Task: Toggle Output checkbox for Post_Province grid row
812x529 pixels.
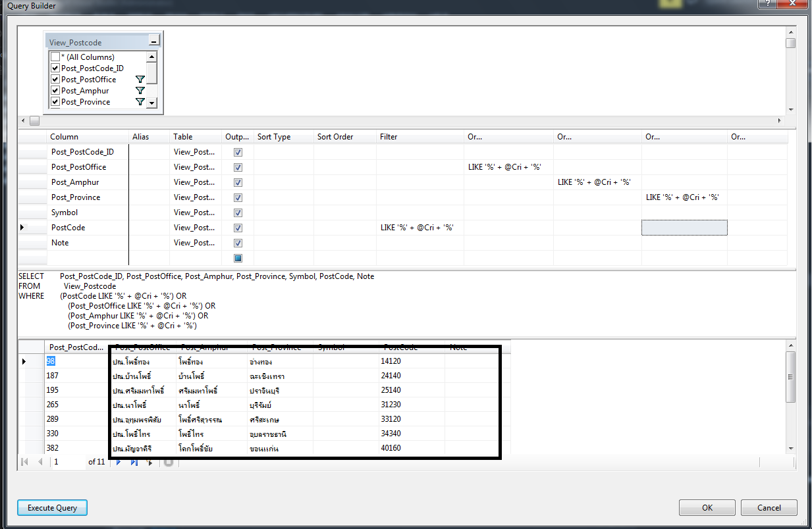Action: pyautogui.click(x=238, y=197)
